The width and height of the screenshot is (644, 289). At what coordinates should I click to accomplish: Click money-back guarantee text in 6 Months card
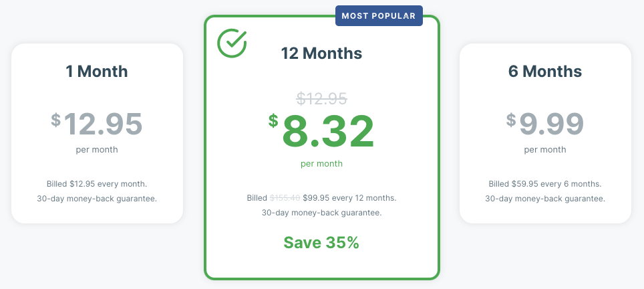tap(545, 199)
